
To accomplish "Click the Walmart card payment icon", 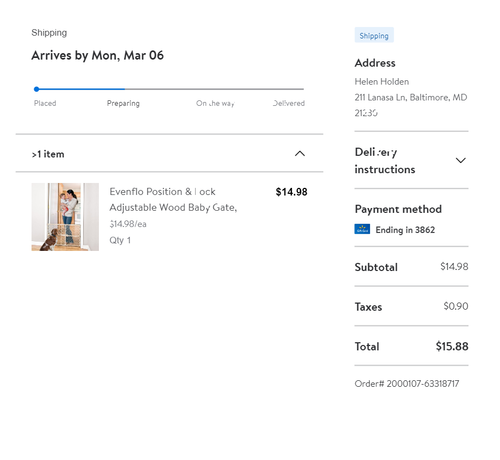I will [x=362, y=229].
